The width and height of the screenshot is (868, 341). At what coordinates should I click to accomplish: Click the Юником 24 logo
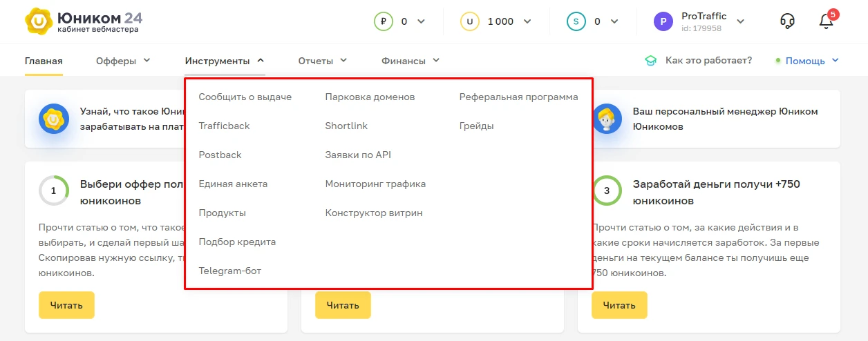click(84, 21)
